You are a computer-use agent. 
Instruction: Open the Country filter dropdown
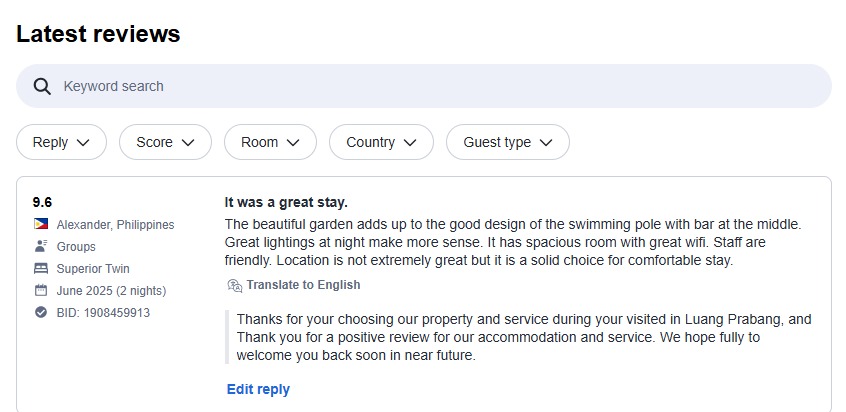tap(381, 142)
